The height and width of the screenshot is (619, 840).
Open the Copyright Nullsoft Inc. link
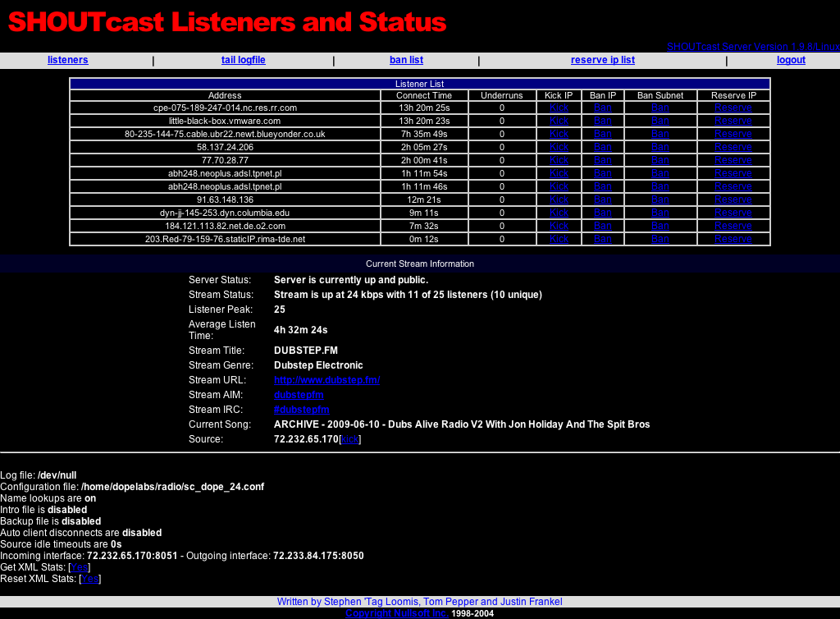coord(396,613)
